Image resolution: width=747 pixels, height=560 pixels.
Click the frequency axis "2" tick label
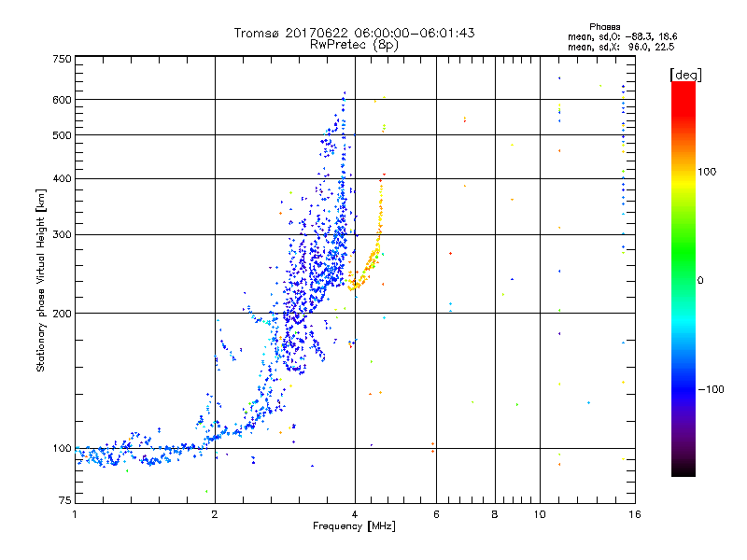(215, 514)
